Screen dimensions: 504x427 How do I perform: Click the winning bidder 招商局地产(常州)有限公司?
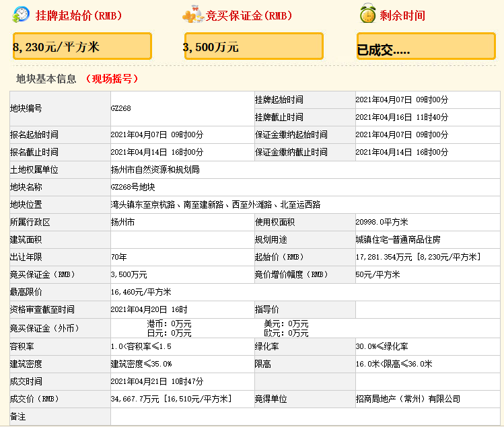click(x=408, y=399)
